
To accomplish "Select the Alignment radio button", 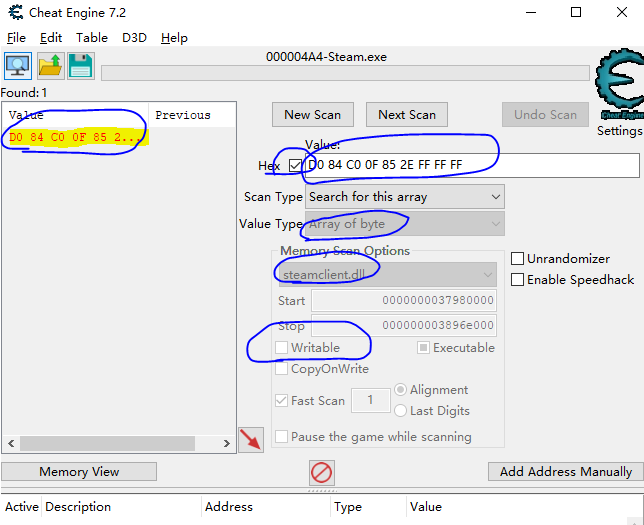I will pos(400,389).
